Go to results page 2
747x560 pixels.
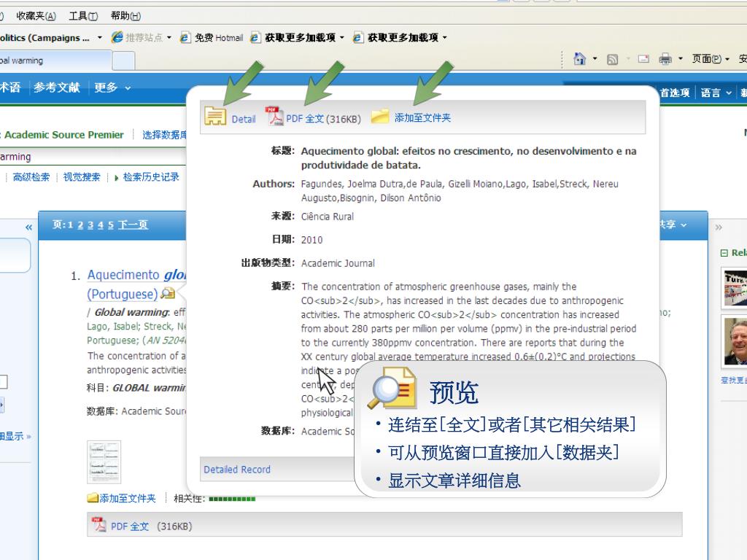80,225
